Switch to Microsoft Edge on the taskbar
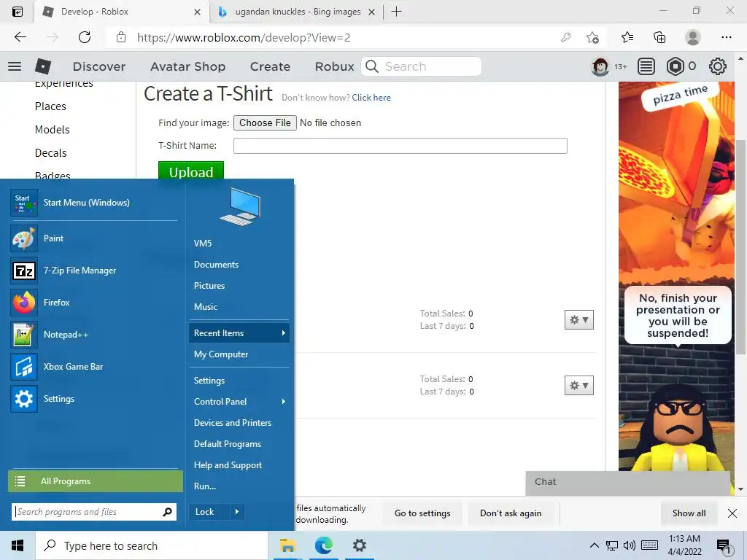 coord(323,545)
